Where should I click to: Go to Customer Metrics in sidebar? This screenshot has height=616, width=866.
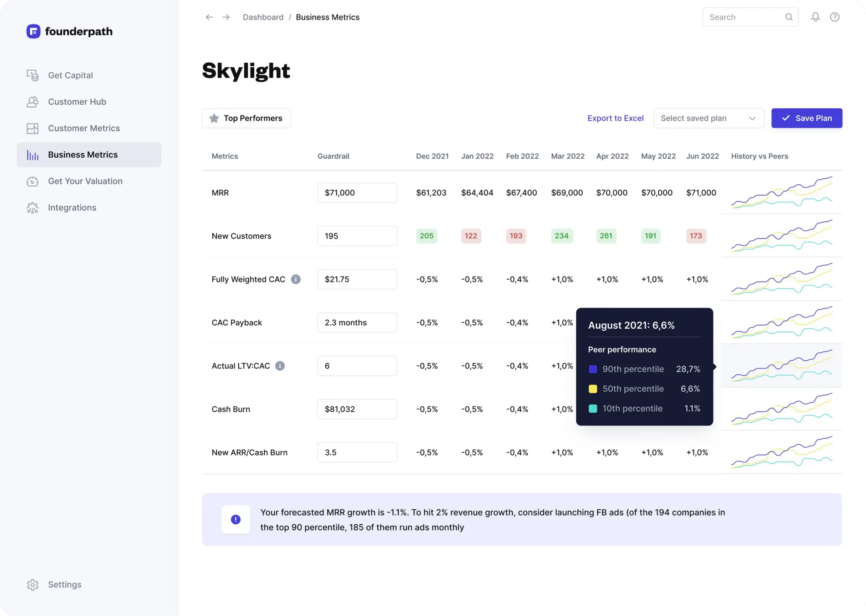(83, 129)
